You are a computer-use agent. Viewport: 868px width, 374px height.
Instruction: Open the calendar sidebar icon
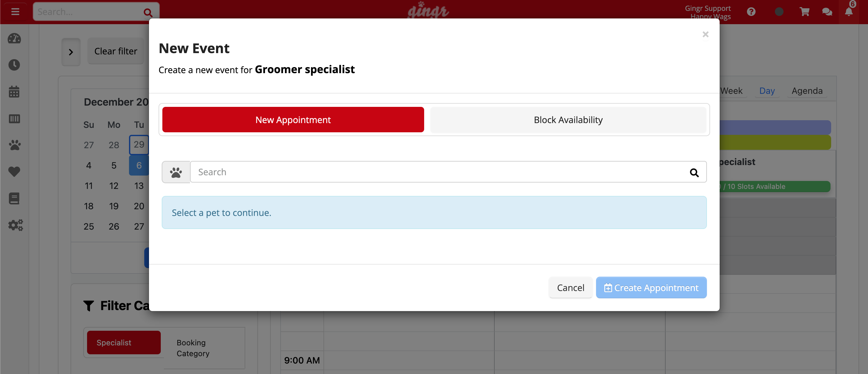(14, 91)
